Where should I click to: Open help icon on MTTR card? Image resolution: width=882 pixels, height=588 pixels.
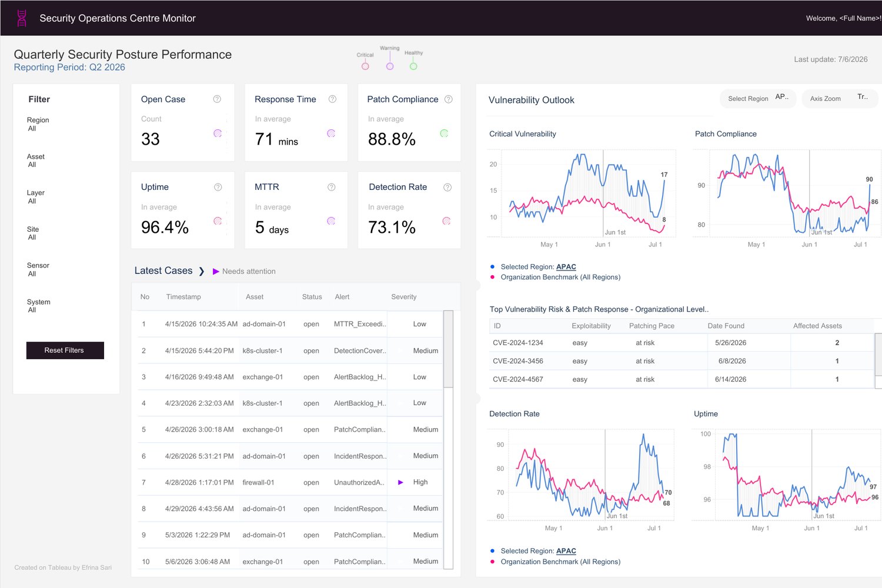(x=332, y=187)
